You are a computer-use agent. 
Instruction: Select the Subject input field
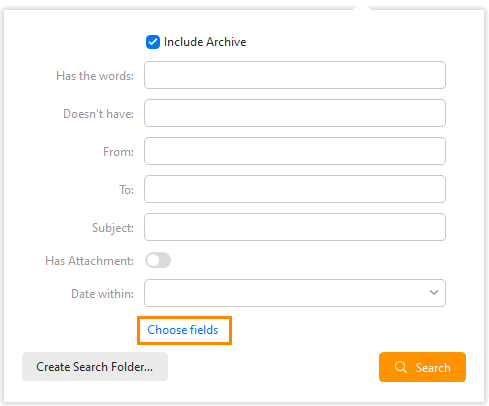tap(295, 227)
